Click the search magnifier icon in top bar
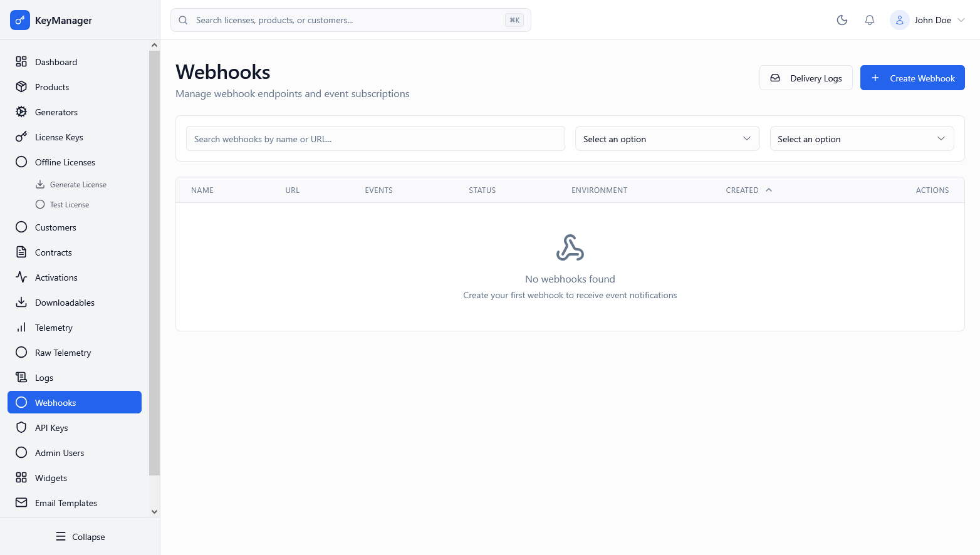 click(x=182, y=19)
